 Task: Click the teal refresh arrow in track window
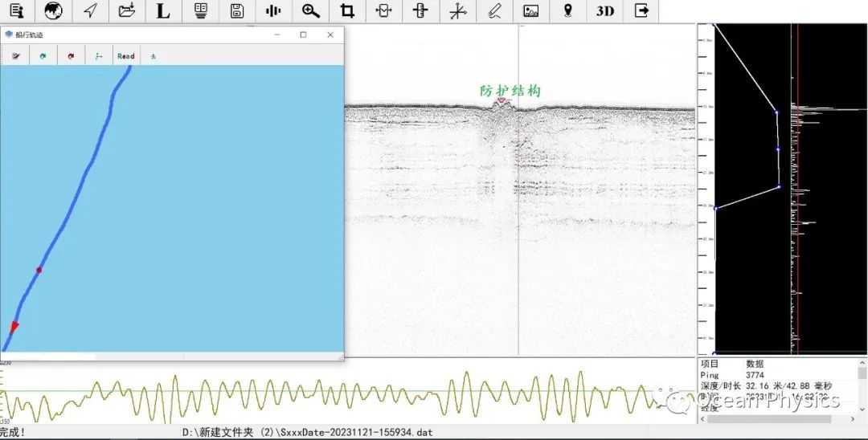coord(43,56)
